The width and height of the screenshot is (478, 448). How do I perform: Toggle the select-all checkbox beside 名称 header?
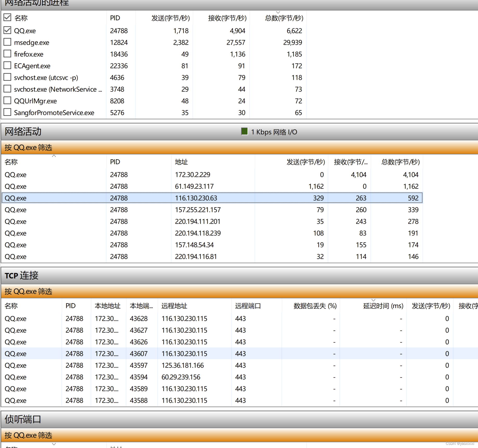7,17
